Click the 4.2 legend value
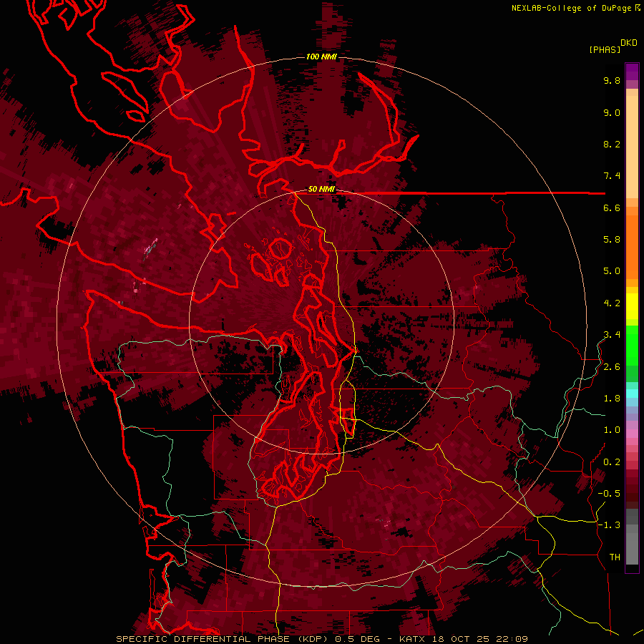 pos(612,303)
